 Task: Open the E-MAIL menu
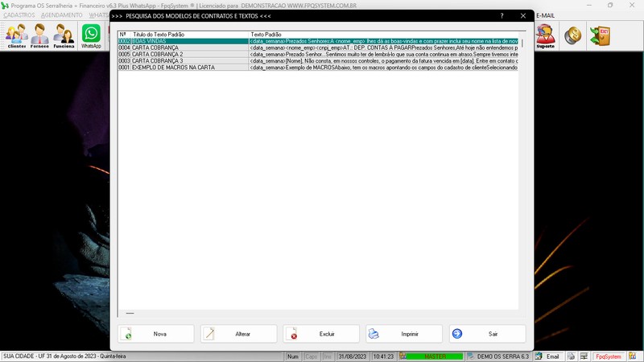click(x=545, y=15)
